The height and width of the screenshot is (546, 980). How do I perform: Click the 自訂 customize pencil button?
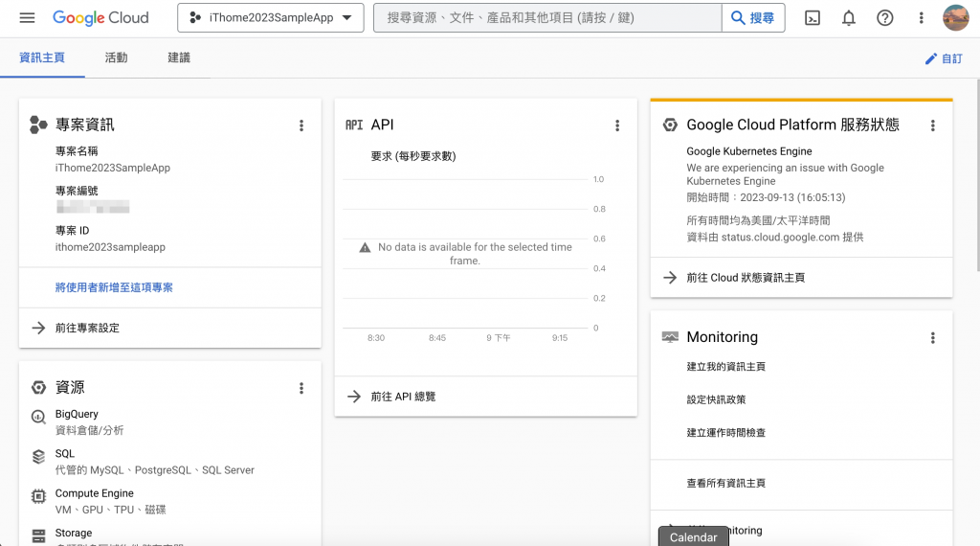(x=944, y=58)
